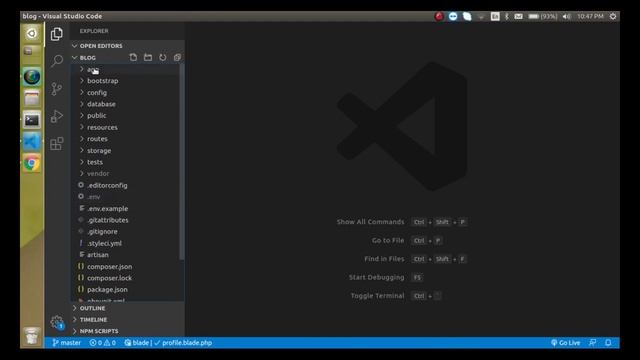Screen dimensions: 640x360
Task: Open the Extensions view
Action: [x=57, y=143]
